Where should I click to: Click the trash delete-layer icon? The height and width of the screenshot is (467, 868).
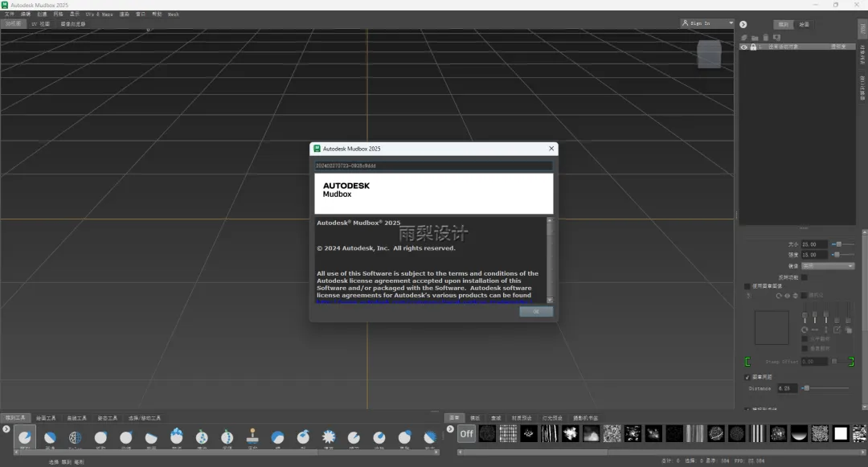point(766,38)
